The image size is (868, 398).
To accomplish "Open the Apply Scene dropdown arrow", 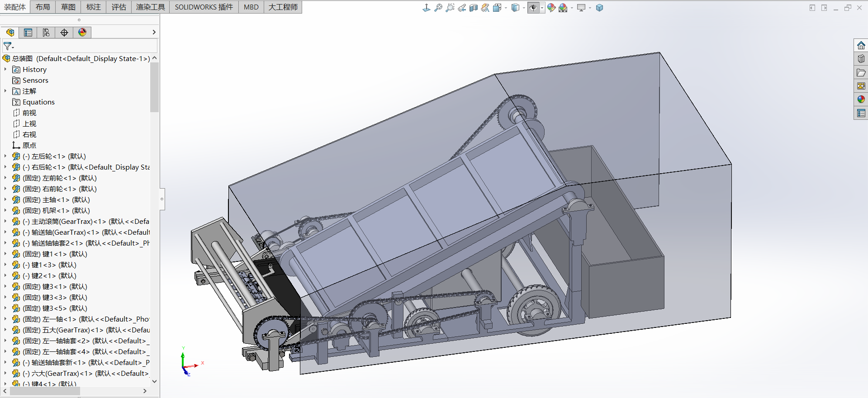I will [572, 8].
